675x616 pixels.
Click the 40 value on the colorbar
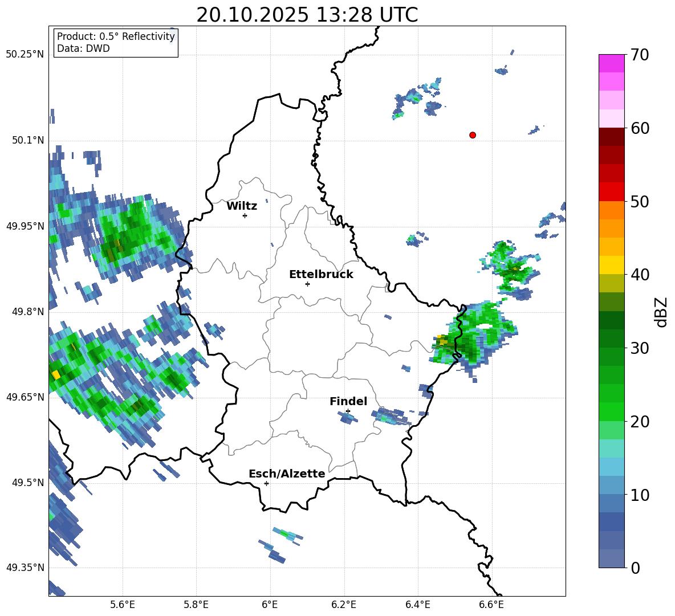coord(640,275)
